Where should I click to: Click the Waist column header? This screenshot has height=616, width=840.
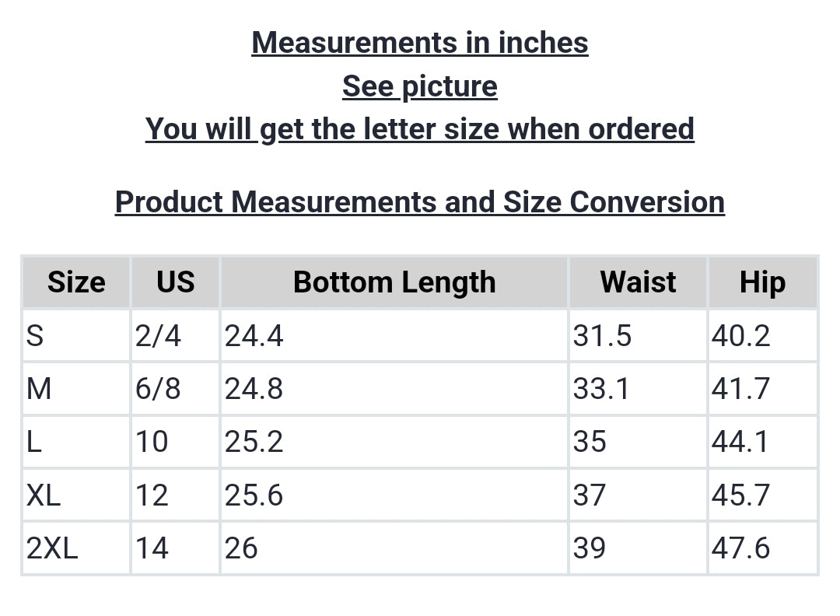[x=638, y=282]
